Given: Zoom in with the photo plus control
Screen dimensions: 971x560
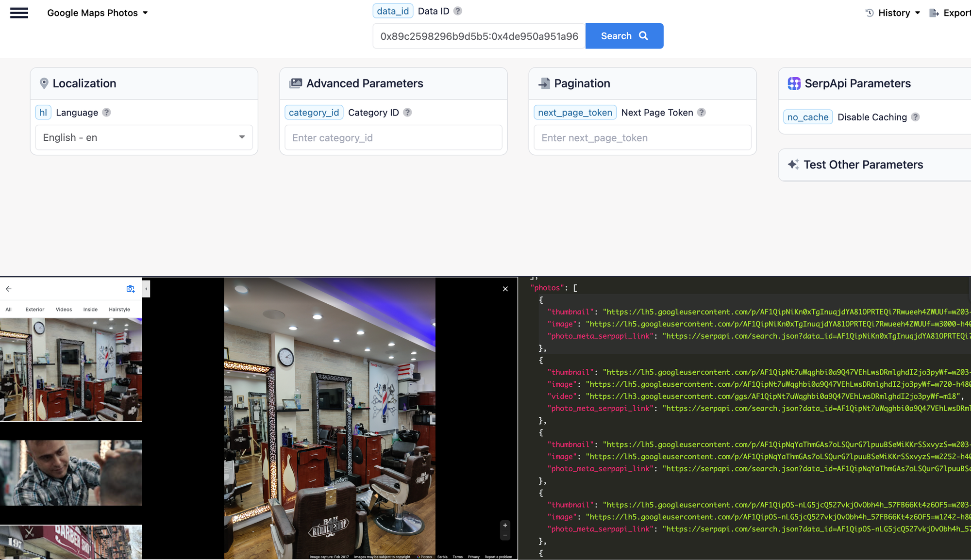Looking at the screenshot, I should 505,526.
